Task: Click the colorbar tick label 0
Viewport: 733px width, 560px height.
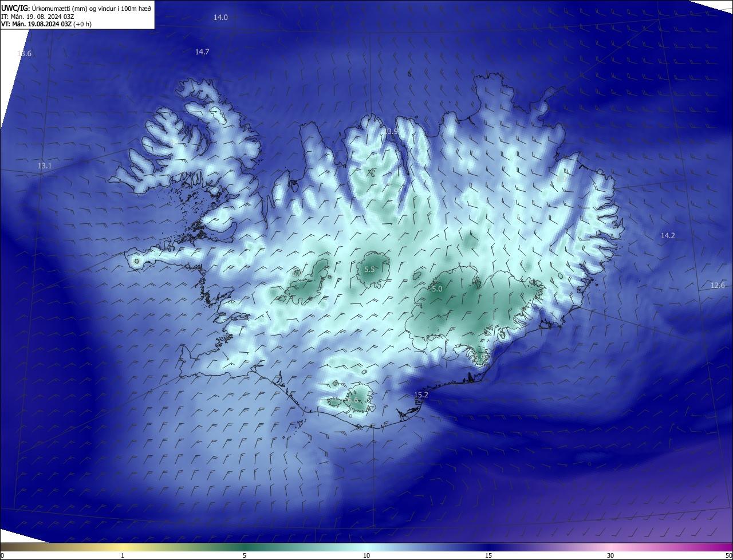Action: point(2,555)
